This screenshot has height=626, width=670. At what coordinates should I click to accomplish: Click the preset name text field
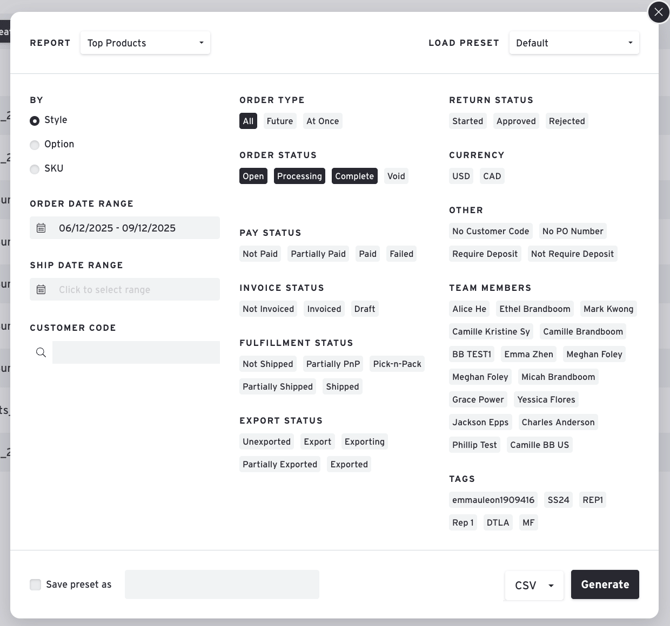click(x=221, y=585)
